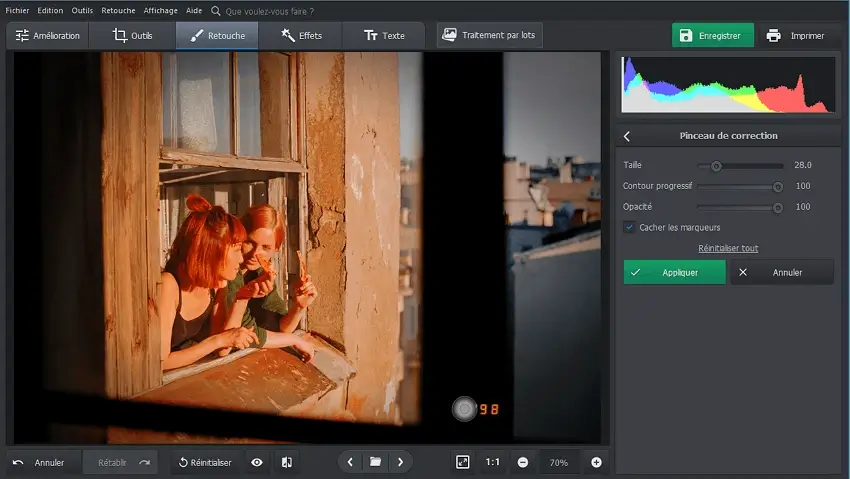
Task: Click the fit to screen icon
Action: 462,462
